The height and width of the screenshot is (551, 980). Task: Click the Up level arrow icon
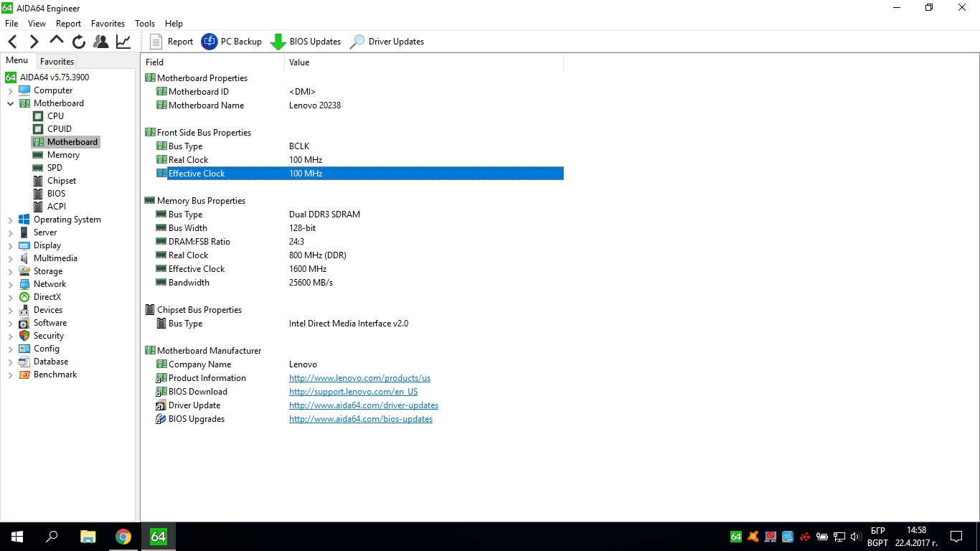click(x=56, y=41)
